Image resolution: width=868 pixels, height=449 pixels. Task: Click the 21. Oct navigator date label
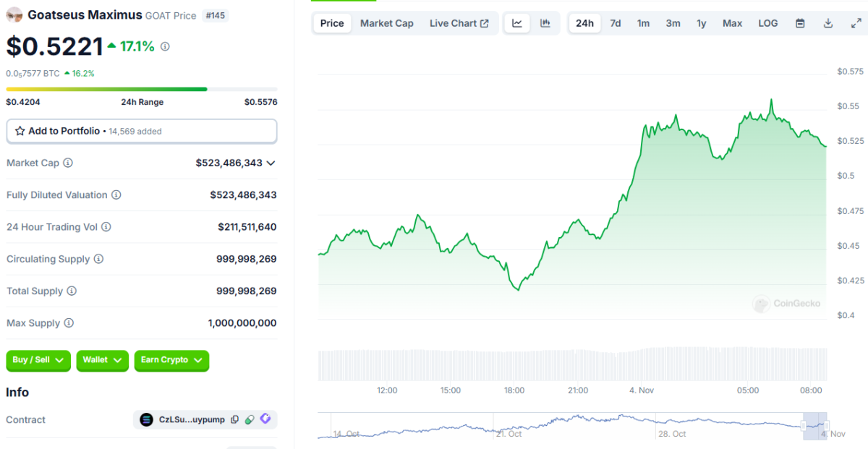pos(508,434)
